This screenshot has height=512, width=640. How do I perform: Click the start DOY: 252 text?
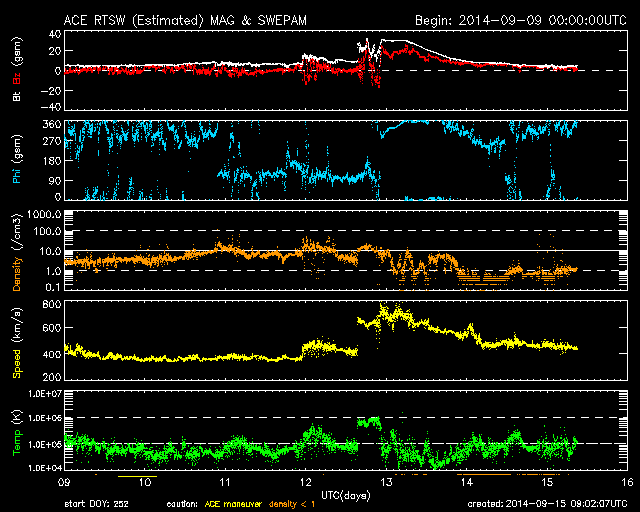tap(101, 504)
